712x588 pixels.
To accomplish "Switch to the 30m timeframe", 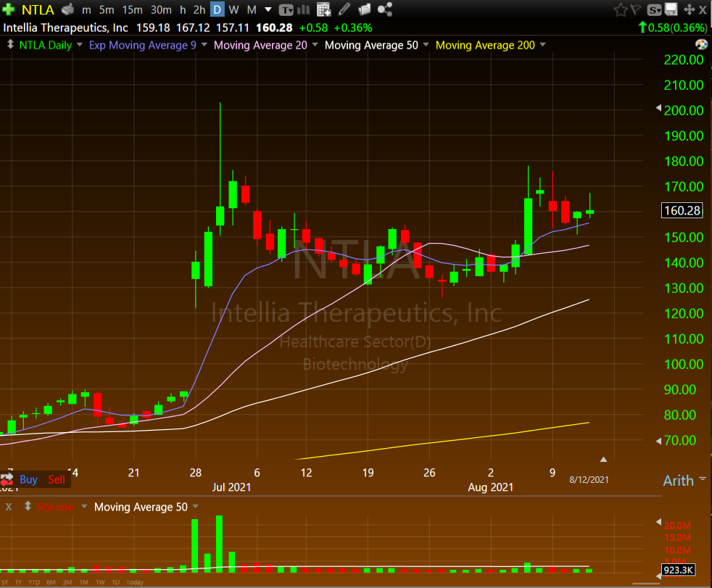I will [x=161, y=9].
